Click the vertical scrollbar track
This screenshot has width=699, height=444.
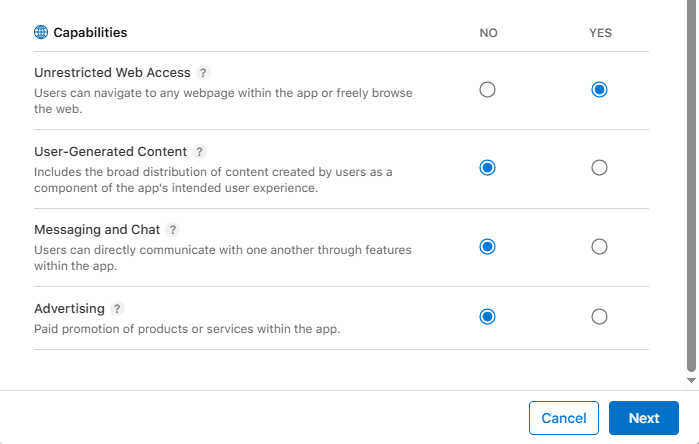point(690,200)
